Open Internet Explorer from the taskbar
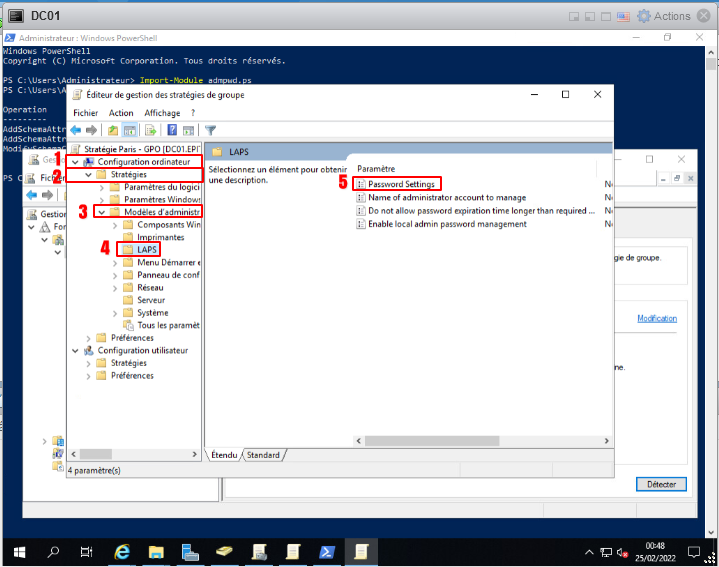The width and height of the screenshot is (719, 567). [122, 551]
